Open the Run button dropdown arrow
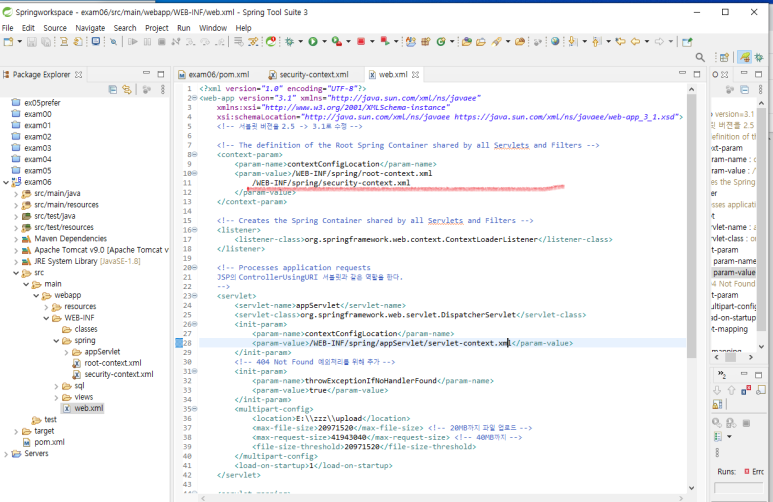The height and width of the screenshot is (502, 773). coord(324,42)
